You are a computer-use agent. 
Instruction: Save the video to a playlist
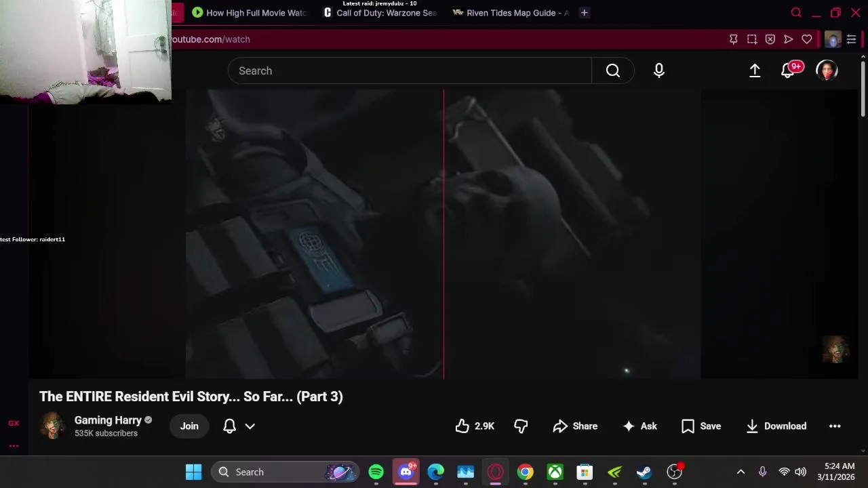coord(701,426)
